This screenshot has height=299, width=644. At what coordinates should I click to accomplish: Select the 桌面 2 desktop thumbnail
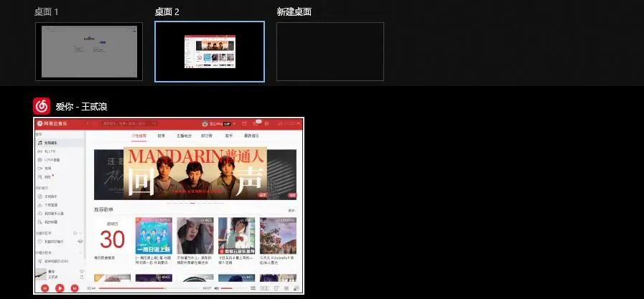(210, 52)
